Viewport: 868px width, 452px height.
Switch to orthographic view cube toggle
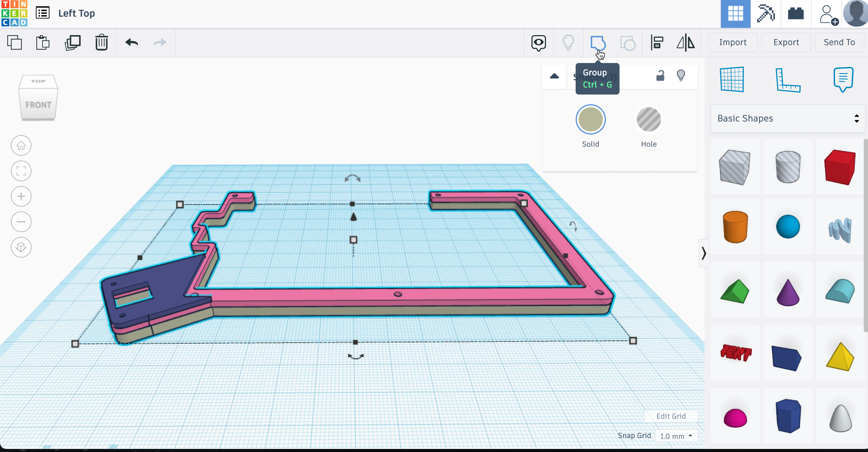21,247
